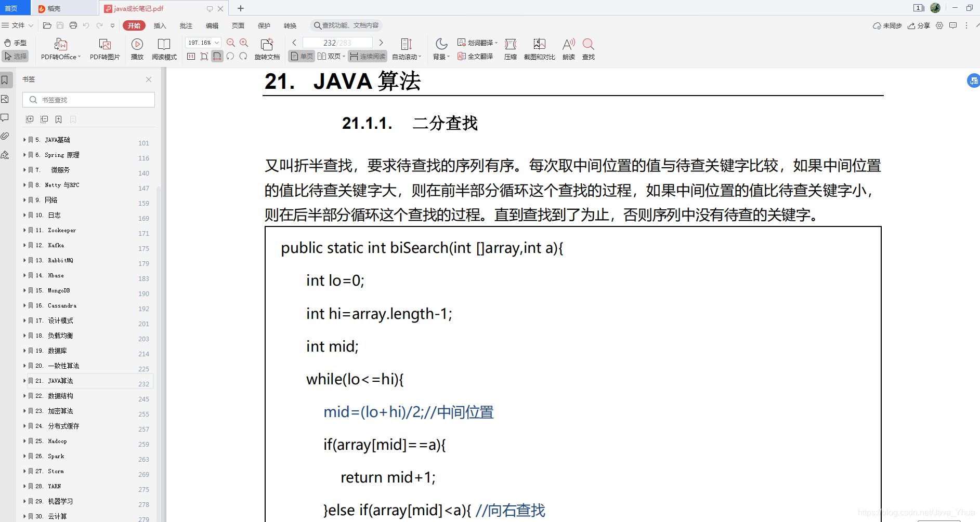Click the 分享 share button
The image size is (980, 522).
[919, 25]
